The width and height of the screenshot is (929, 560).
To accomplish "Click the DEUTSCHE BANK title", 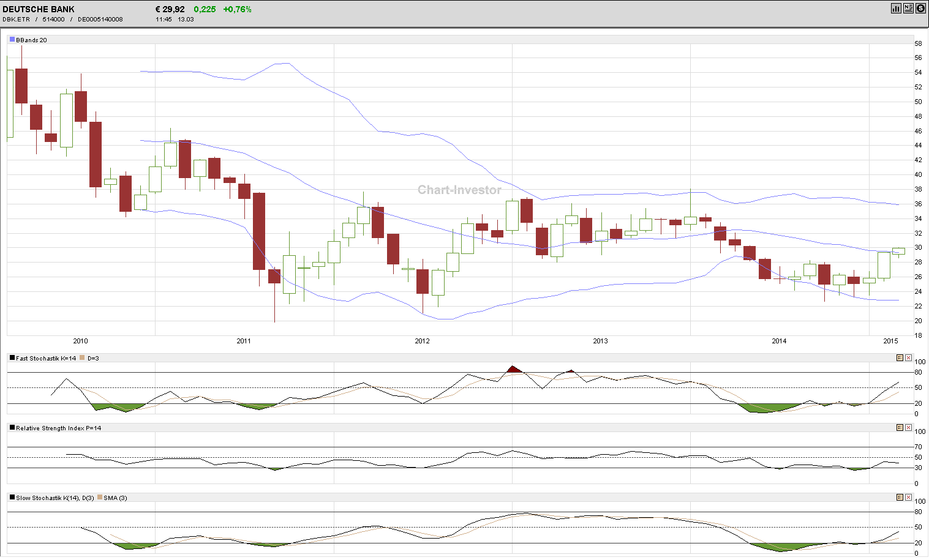I will (x=39, y=9).
